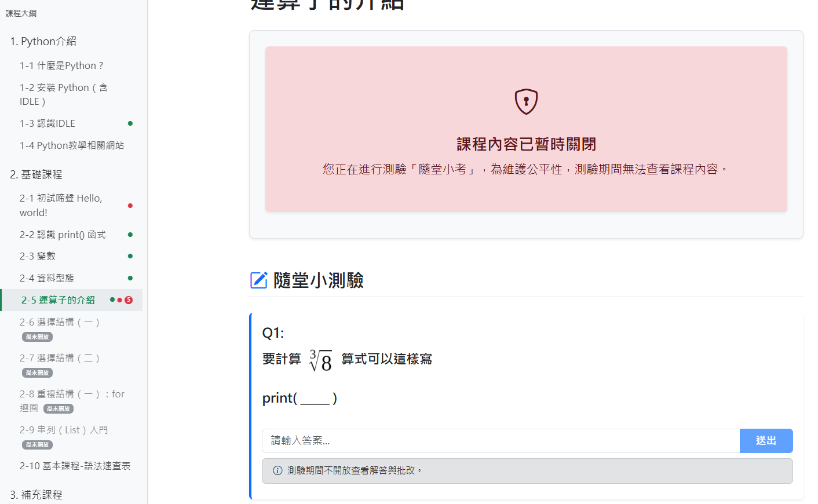Click the red status dot beside 2-1 初試啼聲
The height and width of the screenshot is (504, 818).
coord(130,206)
